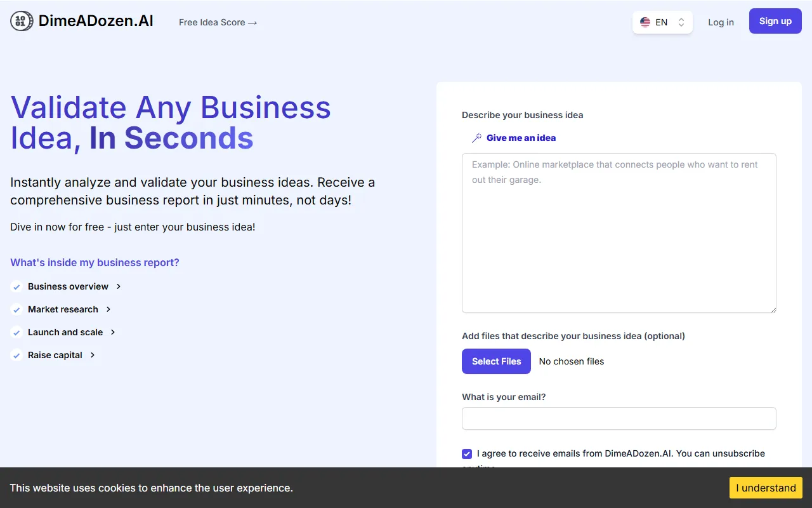Click the checkmark icon beside Launch and scale

point(16,333)
